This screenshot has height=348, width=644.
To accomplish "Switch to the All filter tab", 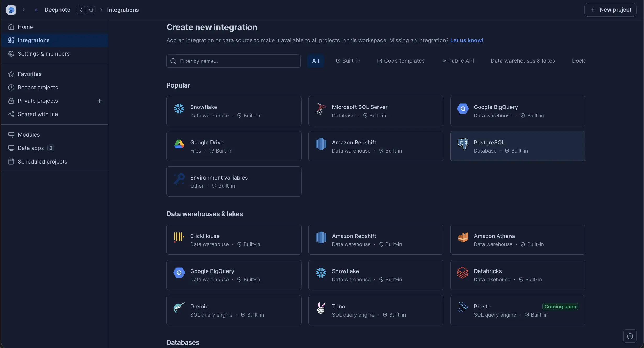I will tap(315, 61).
